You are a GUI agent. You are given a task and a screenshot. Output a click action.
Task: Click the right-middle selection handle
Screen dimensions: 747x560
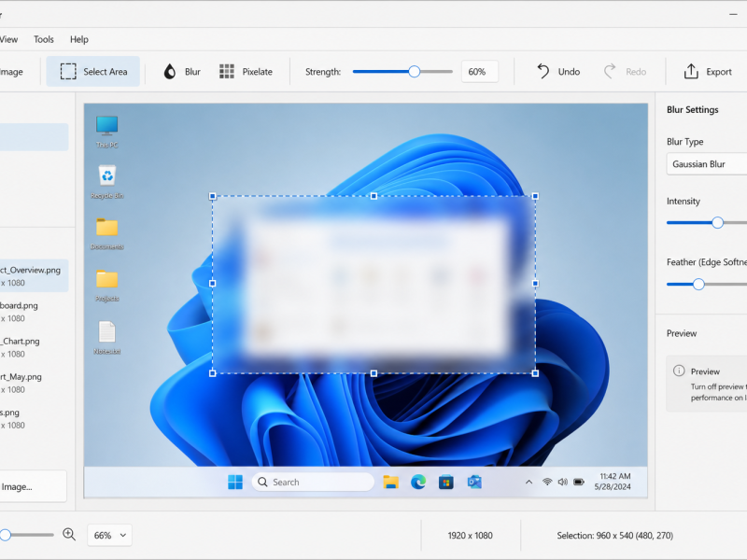(535, 284)
